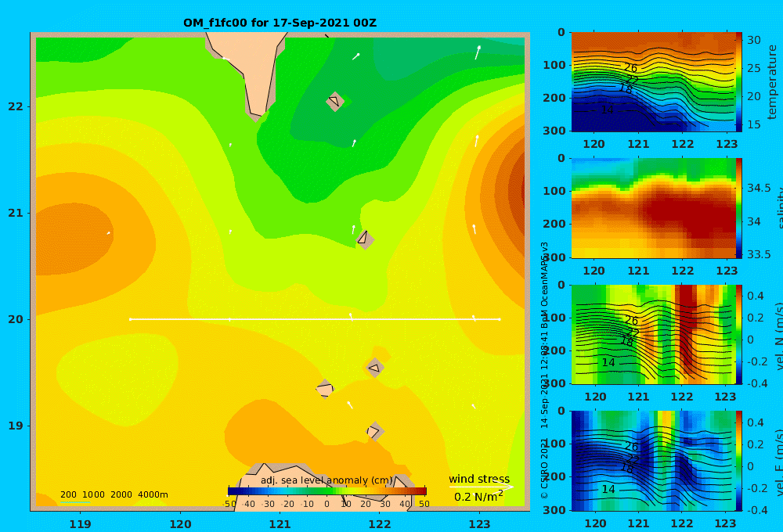Click latitude label 22 on main map
The width and height of the screenshot is (783, 532).
pyautogui.click(x=16, y=106)
